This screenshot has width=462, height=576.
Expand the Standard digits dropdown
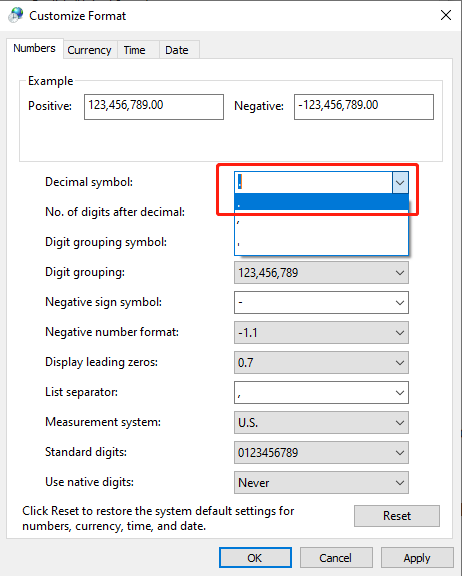click(x=321, y=453)
